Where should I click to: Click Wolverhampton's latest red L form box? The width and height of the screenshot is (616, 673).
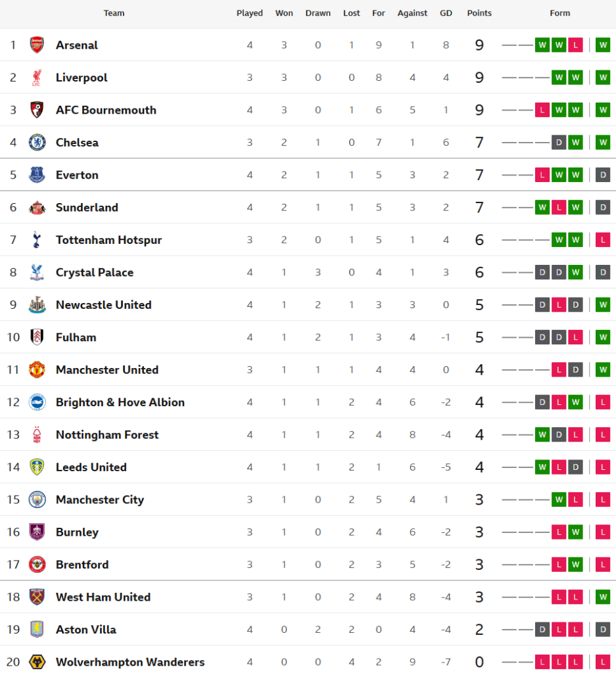point(602,662)
